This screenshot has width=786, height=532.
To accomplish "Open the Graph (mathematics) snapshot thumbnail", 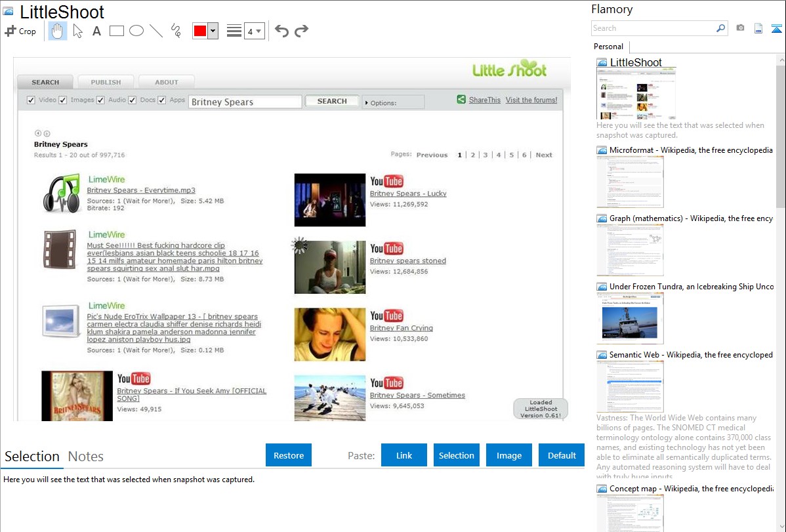I will coord(630,250).
